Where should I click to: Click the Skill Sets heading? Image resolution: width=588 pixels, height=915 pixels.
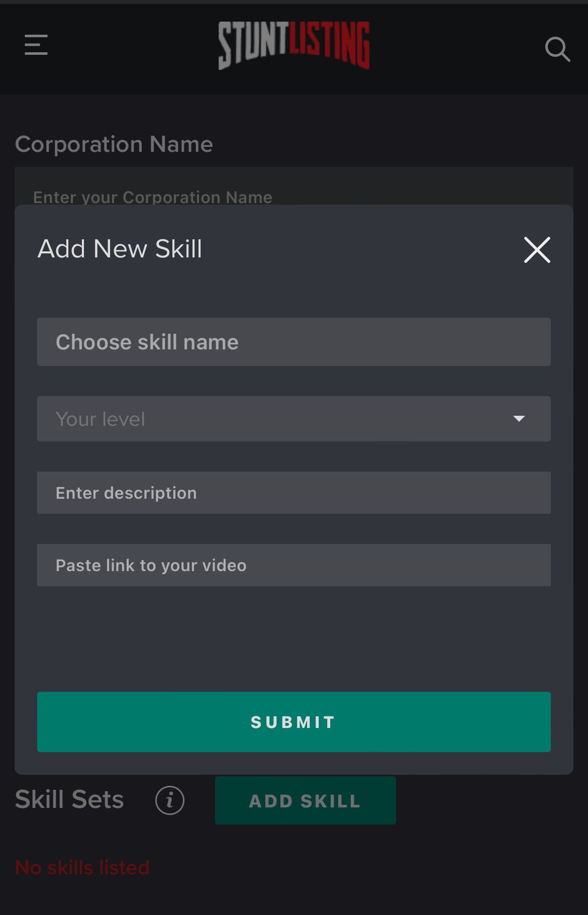point(69,799)
